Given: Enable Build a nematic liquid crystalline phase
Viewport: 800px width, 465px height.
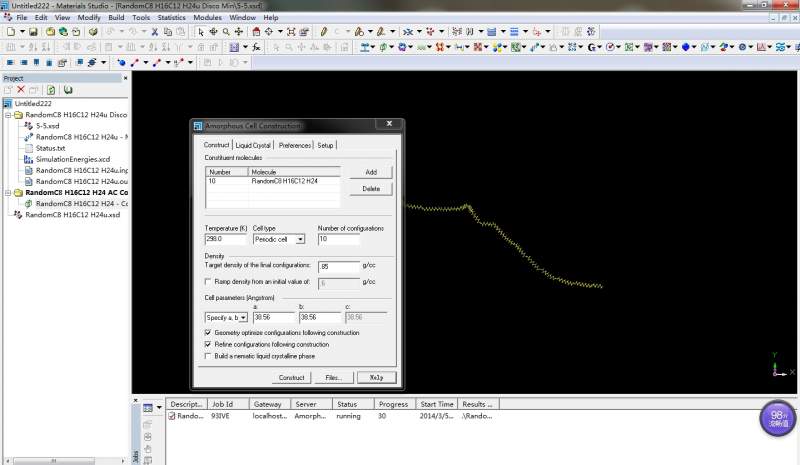Looking at the screenshot, I should click(207, 356).
